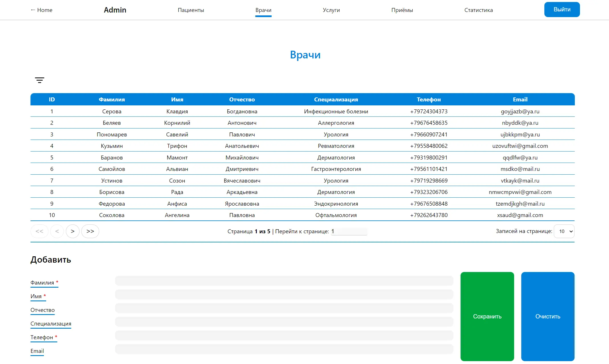Open the filter icon above table

40,80
